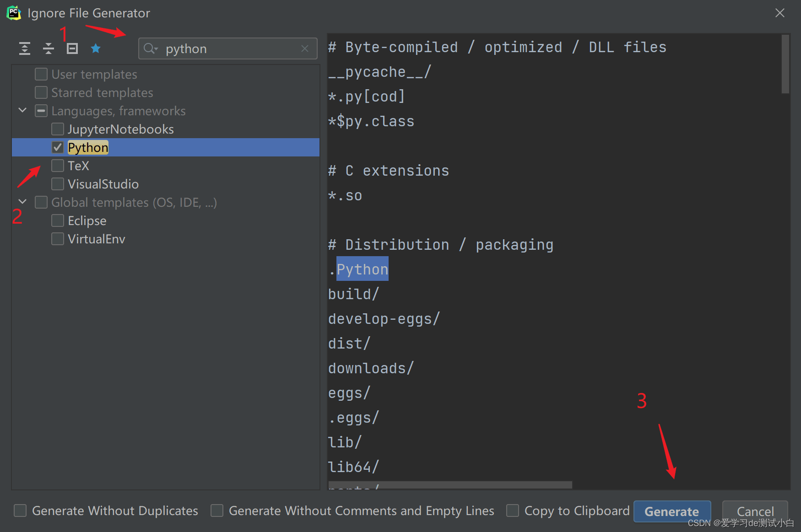This screenshot has height=532, width=801.
Task: Check the Global templates checkbox
Action: click(x=41, y=202)
